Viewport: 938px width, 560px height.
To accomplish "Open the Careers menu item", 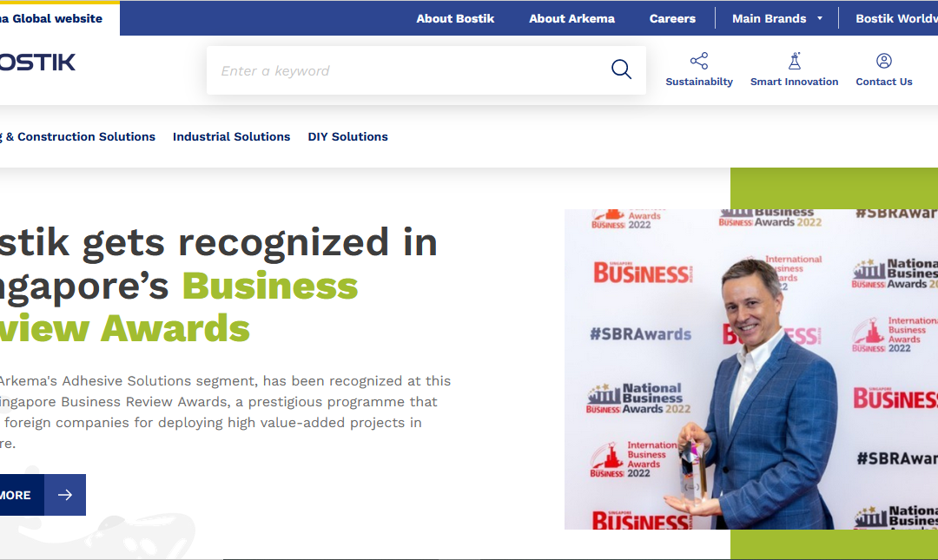I will tap(672, 18).
